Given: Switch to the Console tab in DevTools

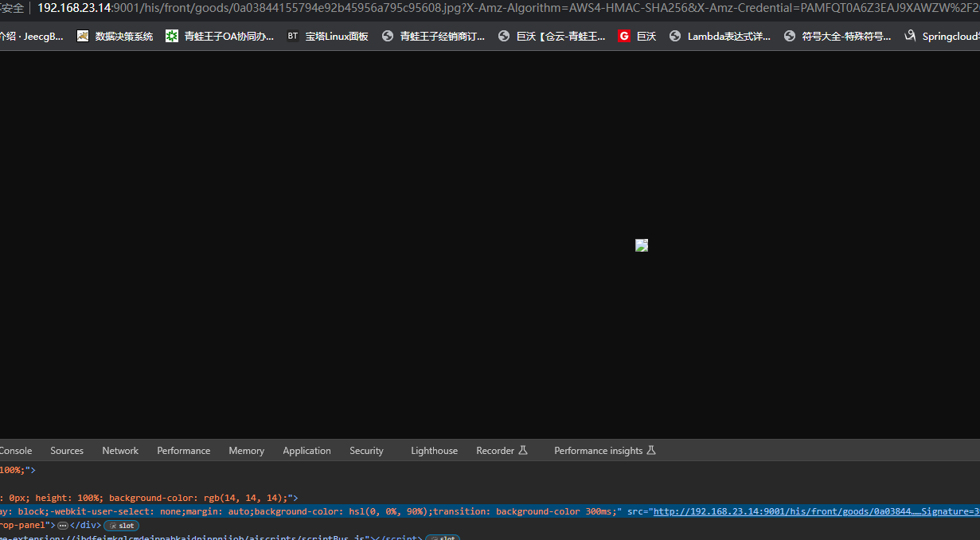Looking at the screenshot, I should (16, 451).
